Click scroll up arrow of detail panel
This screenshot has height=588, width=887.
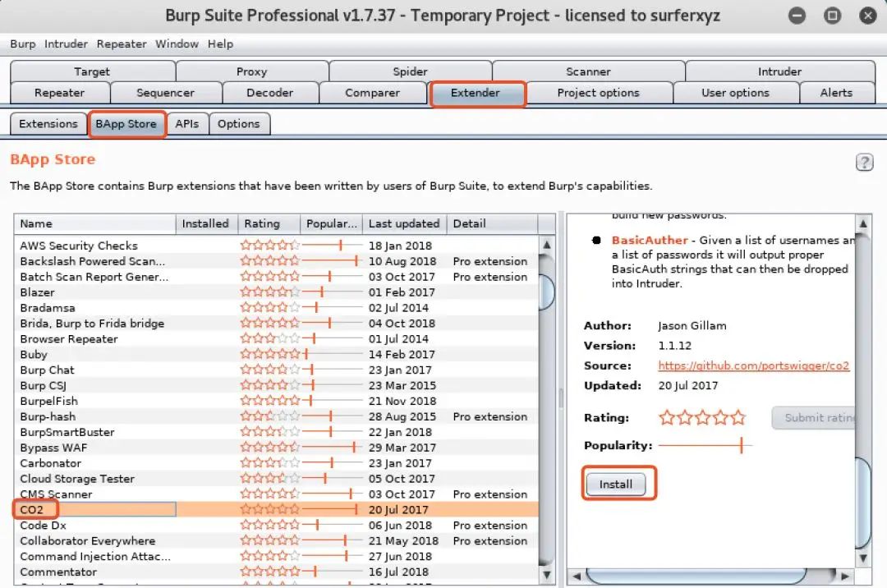pos(863,223)
